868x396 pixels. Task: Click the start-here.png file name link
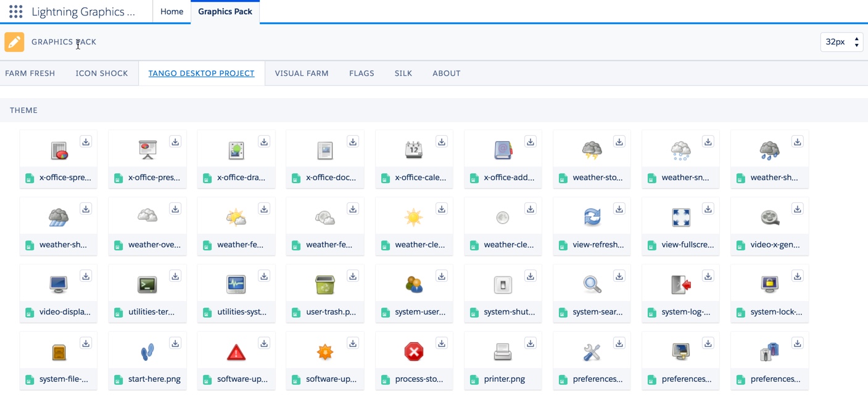click(x=154, y=379)
